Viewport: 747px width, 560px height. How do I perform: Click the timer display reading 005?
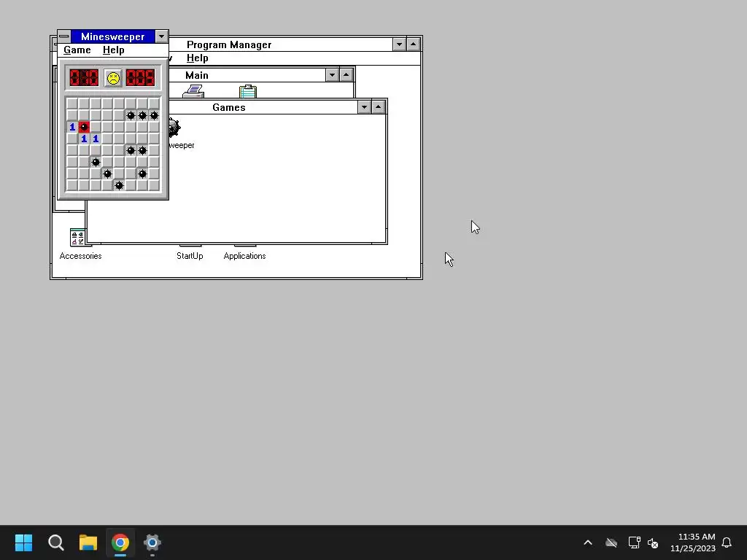141,78
